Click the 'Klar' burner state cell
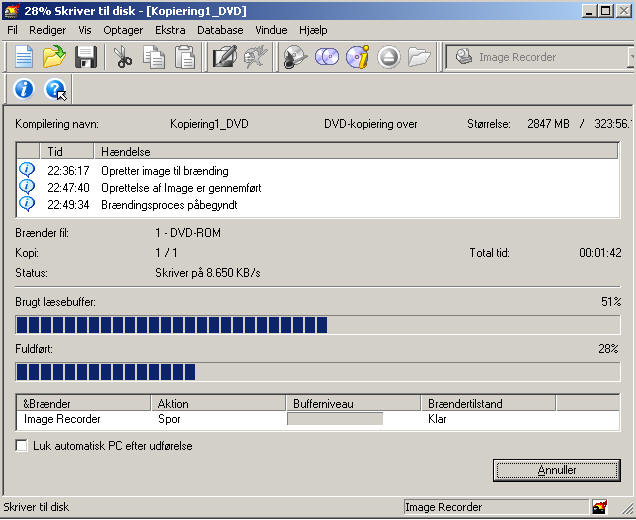636x520 pixels. [437, 419]
